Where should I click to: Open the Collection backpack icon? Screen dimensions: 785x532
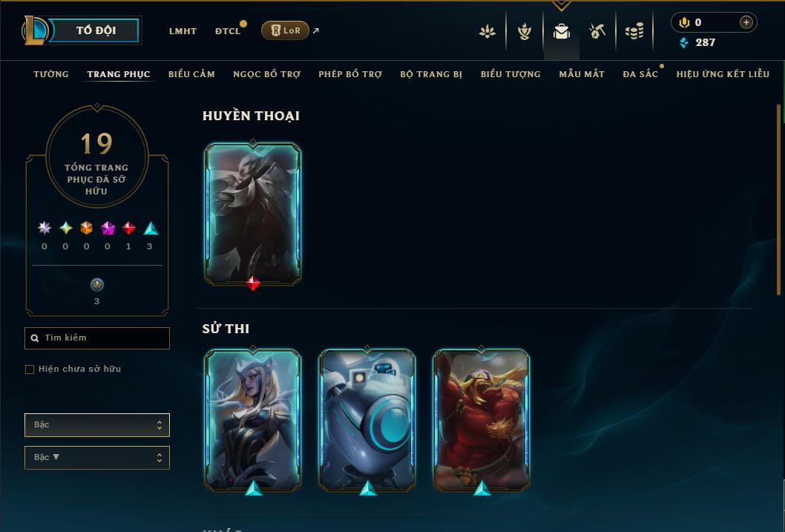click(x=561, y=31)
